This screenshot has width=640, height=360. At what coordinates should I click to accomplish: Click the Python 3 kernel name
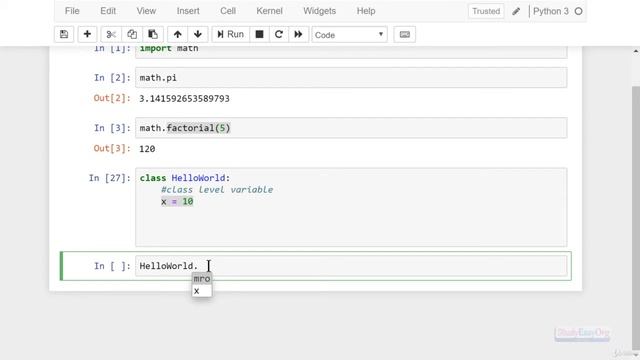click(551, 11)
